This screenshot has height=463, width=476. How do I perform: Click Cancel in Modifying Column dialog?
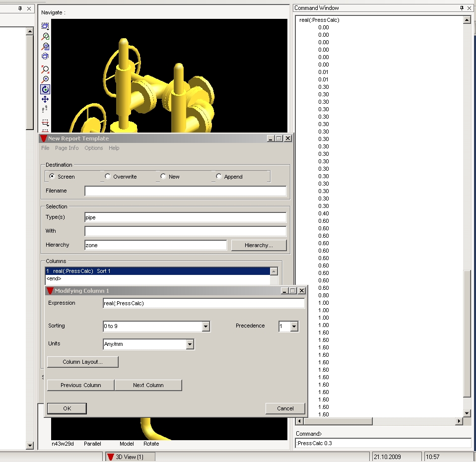tap(285, 408)
